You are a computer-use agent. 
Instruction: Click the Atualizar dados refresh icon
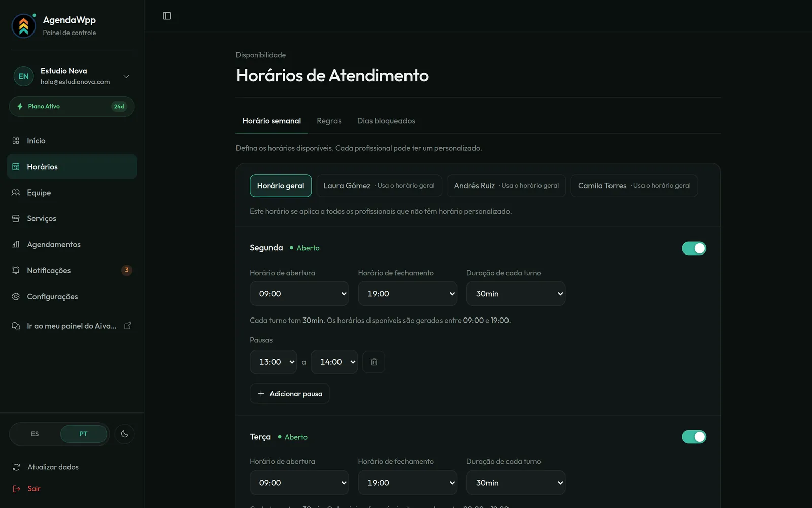click(x=16, y=467)
